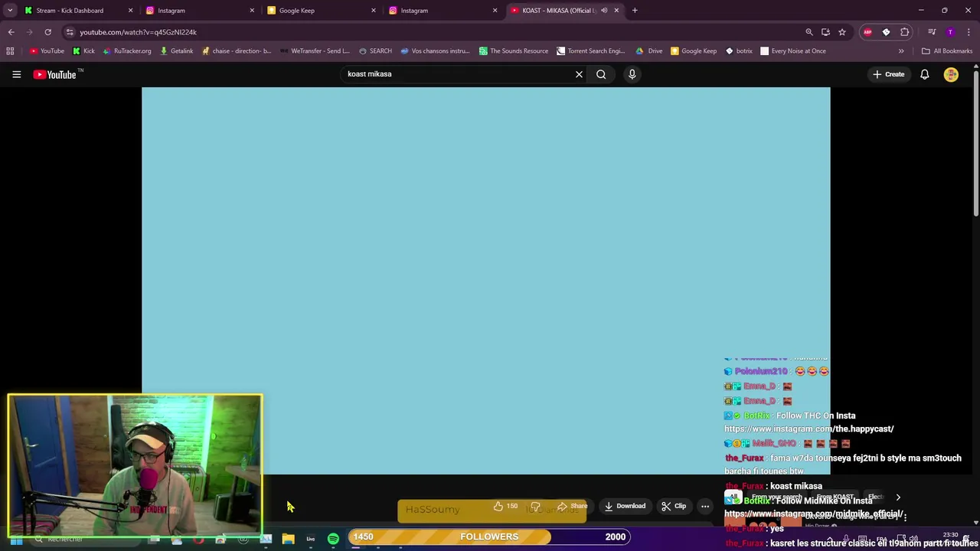Image resolution: width=980 pixels, height=551 pixels.
Task: Open the WeTransfer bookmark
Action: 315,51
